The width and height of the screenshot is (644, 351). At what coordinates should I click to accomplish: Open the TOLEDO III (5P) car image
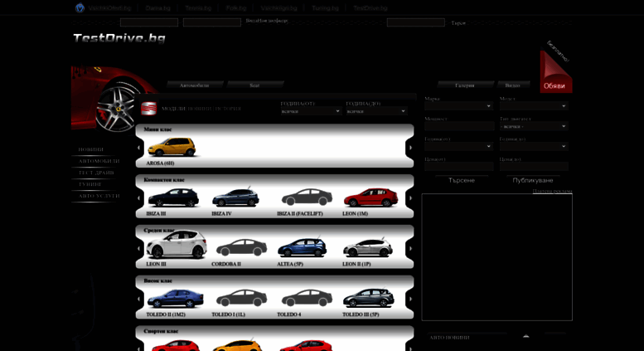(369, 298)
